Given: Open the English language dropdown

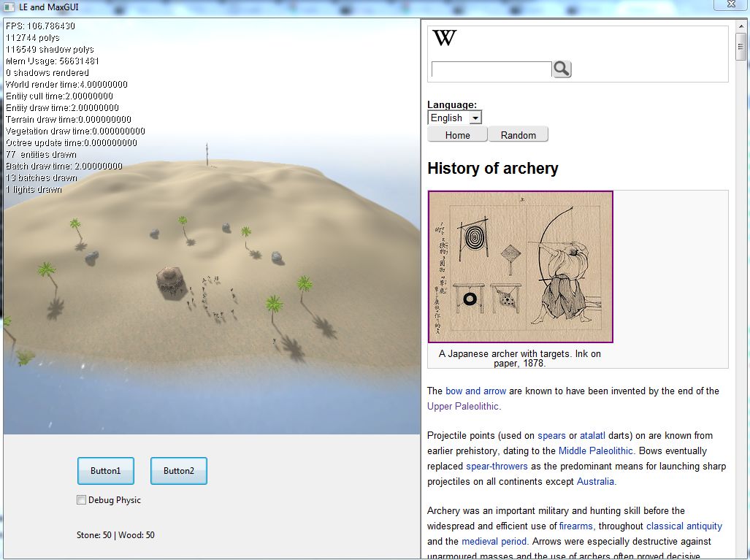Looking at the screenshot, I should click(x=454, y=118).
